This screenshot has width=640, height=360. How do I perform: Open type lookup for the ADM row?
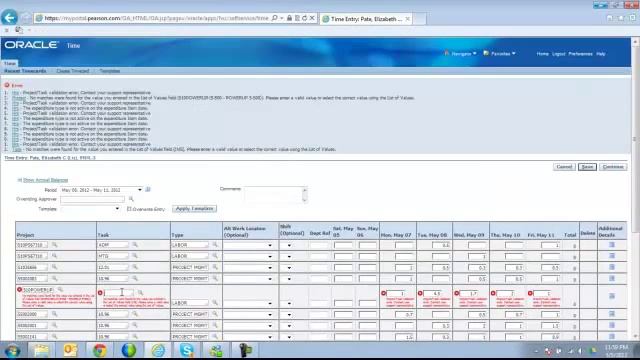(x=215, y=245)
